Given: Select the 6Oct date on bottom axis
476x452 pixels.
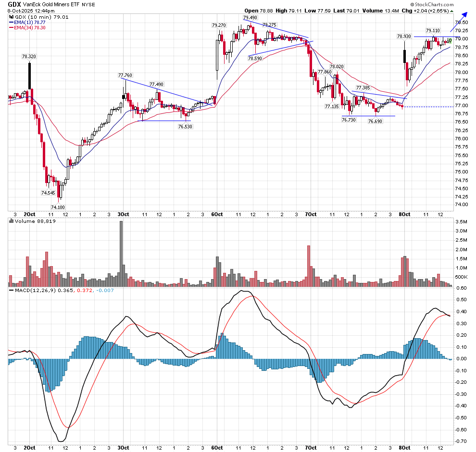Looking at the screenshot, I should (x=217, y=448).
